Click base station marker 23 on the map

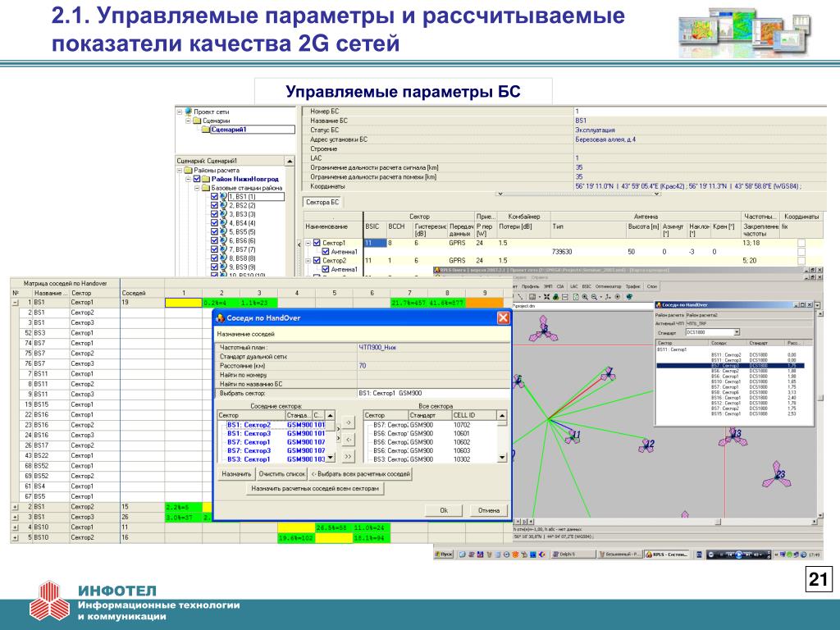pos(776,475)
